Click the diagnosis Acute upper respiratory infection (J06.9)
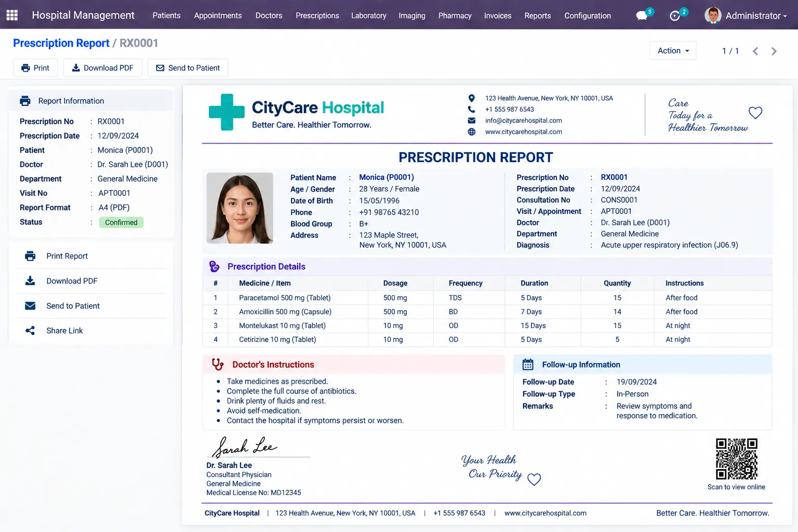Image resolution: width=798 pixels, height=532 pixels. (669, 245)
